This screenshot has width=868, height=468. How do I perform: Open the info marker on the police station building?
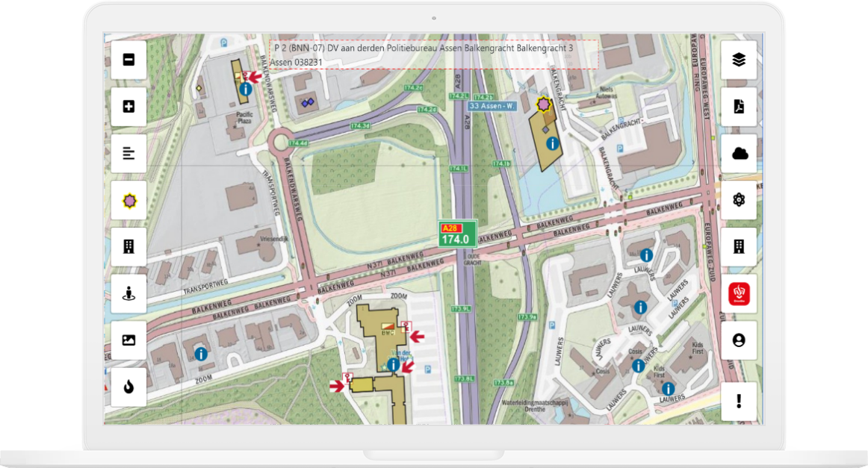(553, 144)
